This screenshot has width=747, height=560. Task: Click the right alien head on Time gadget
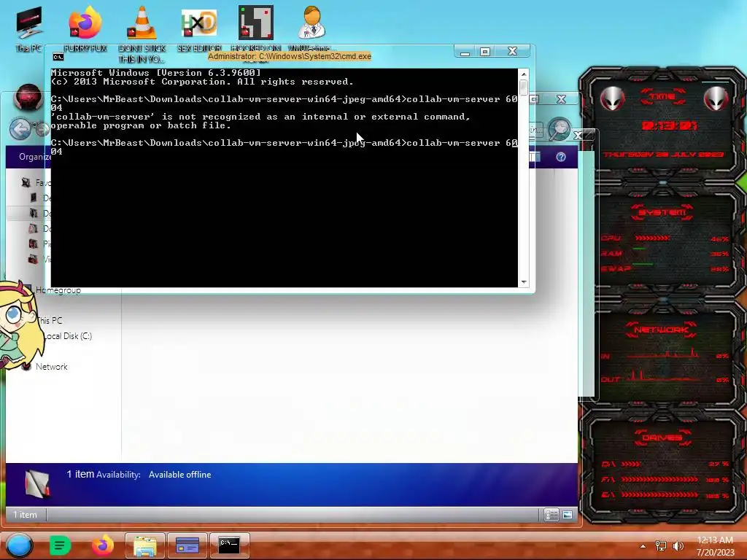coord(716,98)
